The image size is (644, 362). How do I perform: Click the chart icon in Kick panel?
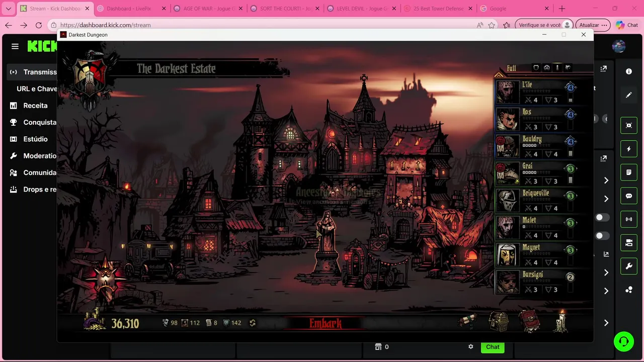click(x=606, y=254)
